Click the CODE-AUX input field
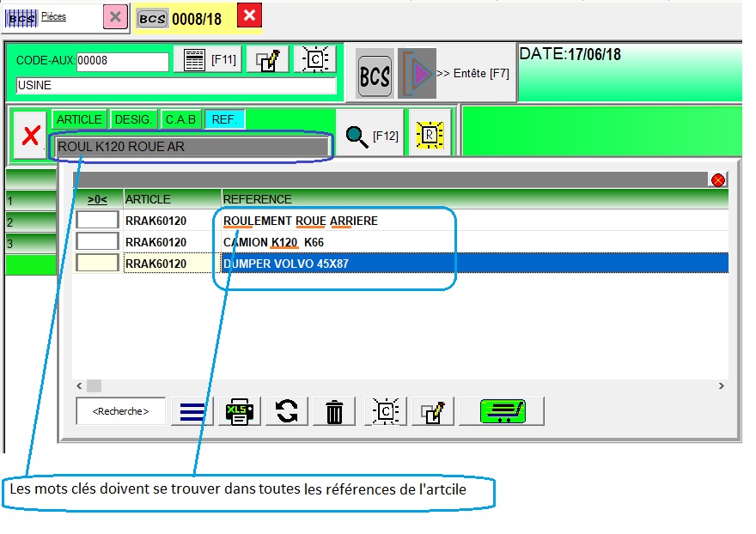The height and width of the screenshot is (534, 756). coord(122,62)
